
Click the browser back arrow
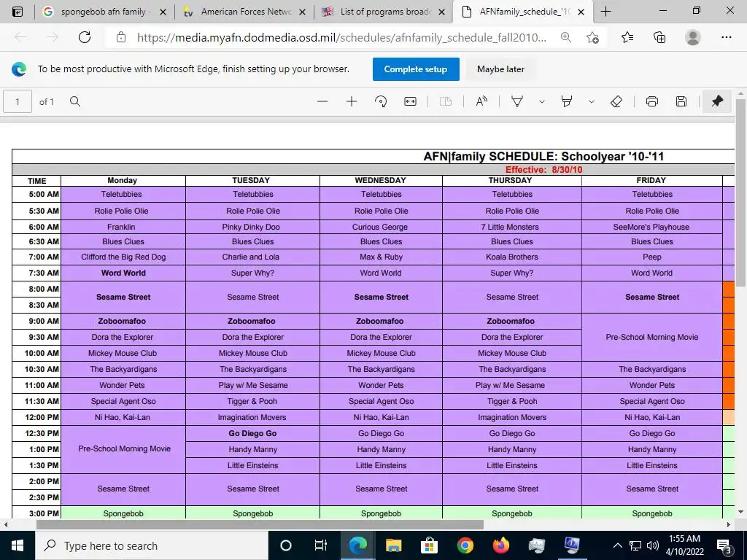point(20,37)
